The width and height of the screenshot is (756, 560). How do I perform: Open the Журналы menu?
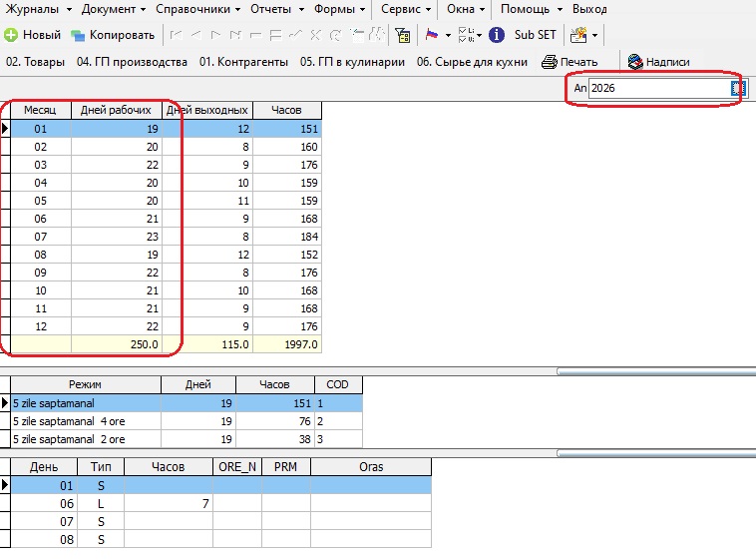[x=38, y=9]
